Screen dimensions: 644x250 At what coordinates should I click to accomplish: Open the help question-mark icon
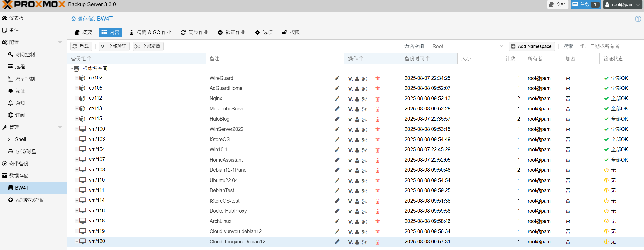pos(638,19)
